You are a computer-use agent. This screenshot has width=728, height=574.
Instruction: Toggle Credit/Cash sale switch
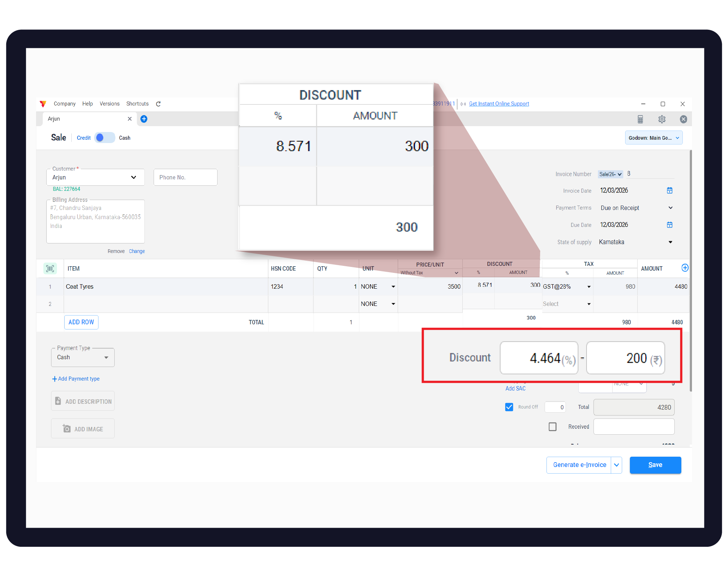105,138
